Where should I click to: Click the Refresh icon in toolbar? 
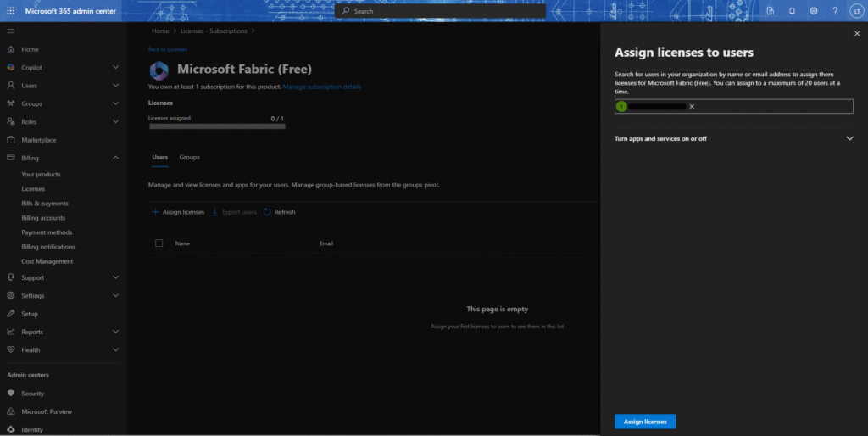click(x=267, y=212)
